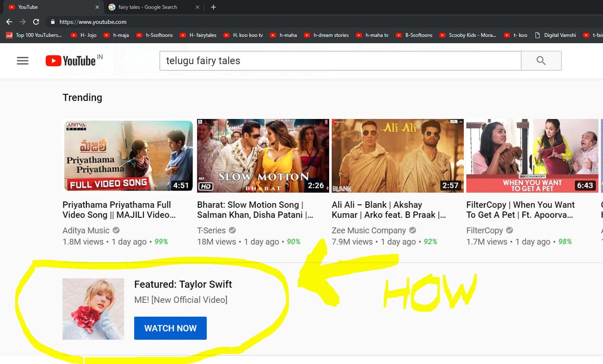
Task: Close the YouTube browser tab
Action: click(97, 7)
